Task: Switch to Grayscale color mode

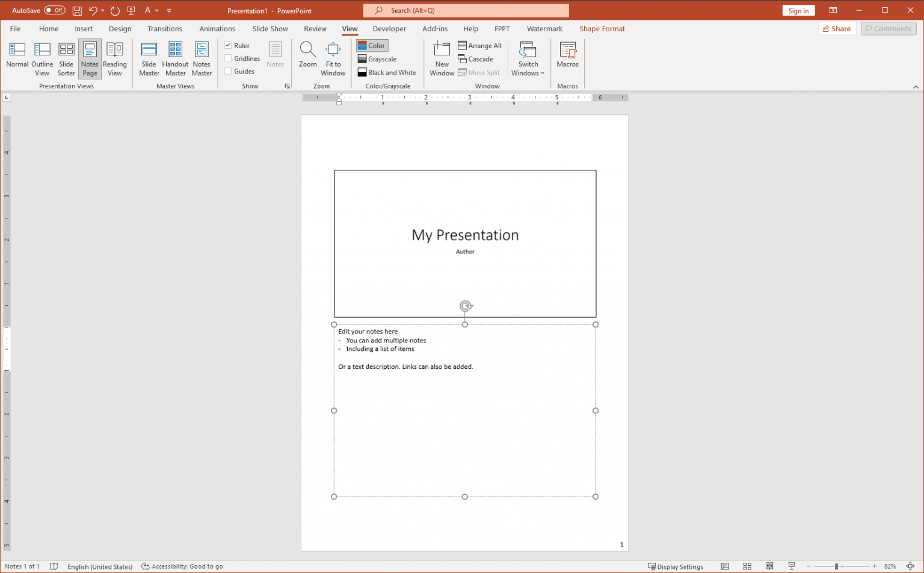Action: (x=377, y=59)
